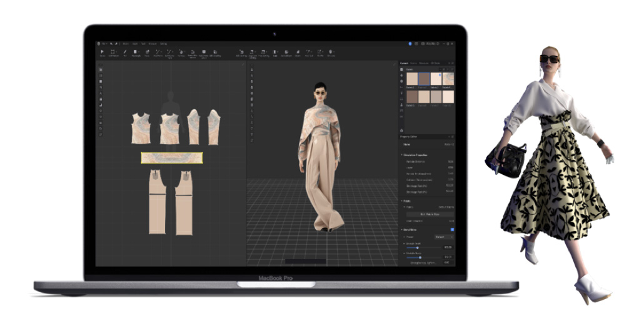Switch to the Measure tab
Screen dimensions: 644x316
pos(424,63)
